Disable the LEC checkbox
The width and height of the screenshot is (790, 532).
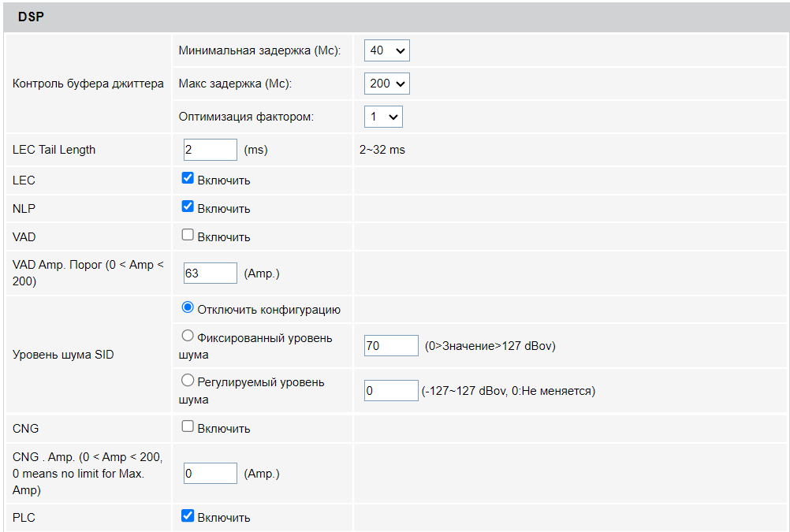(x=188, y=178)
